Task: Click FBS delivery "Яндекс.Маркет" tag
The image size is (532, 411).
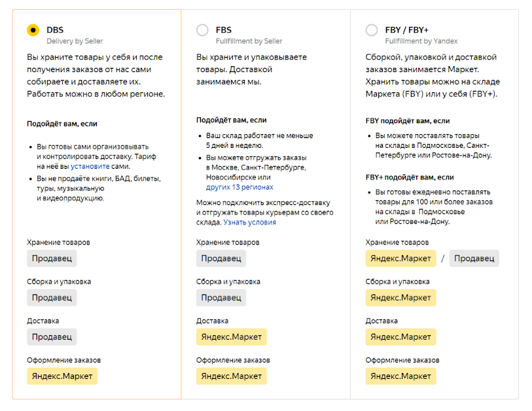Action: point(232,337)
